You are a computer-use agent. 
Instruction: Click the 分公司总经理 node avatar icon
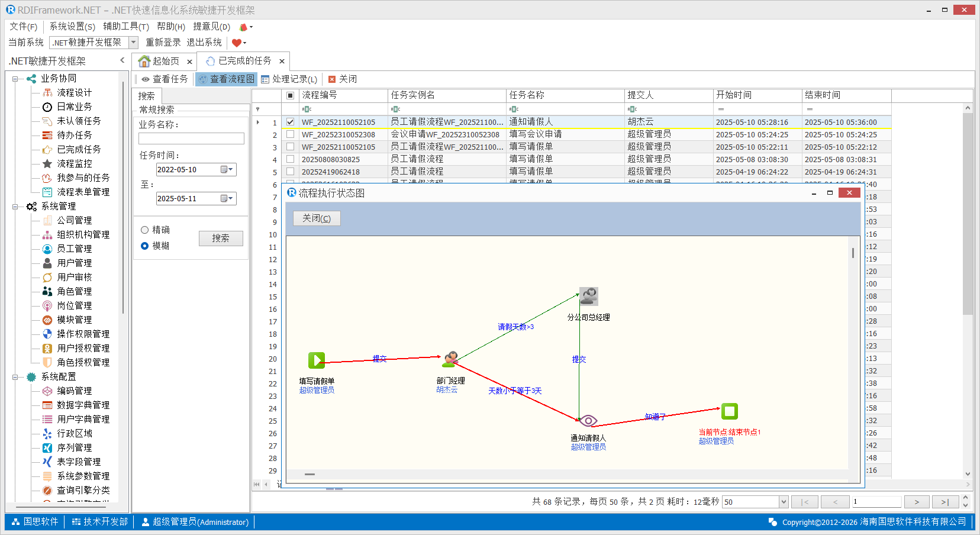(588, 296)
